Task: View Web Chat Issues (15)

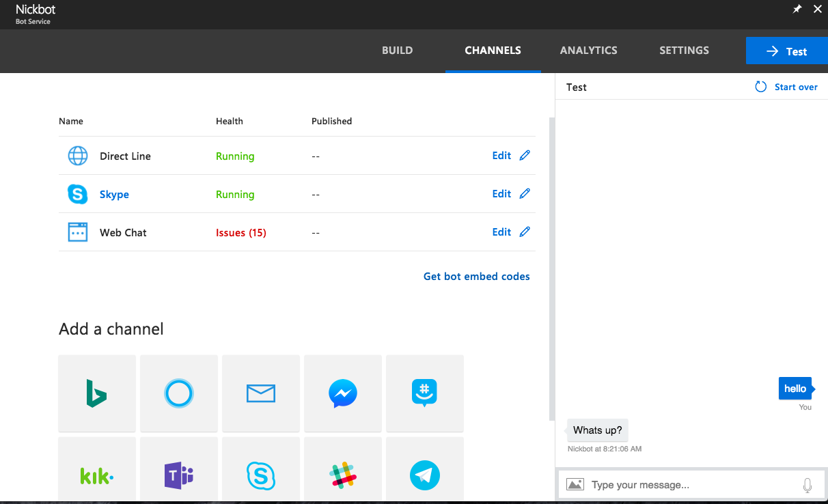Action: [x=241, y=233]
